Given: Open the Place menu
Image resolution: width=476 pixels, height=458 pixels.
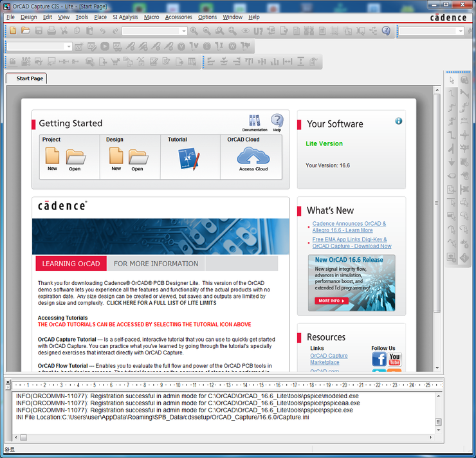Looking at the screenshot, I should click(x=100, y=17).
